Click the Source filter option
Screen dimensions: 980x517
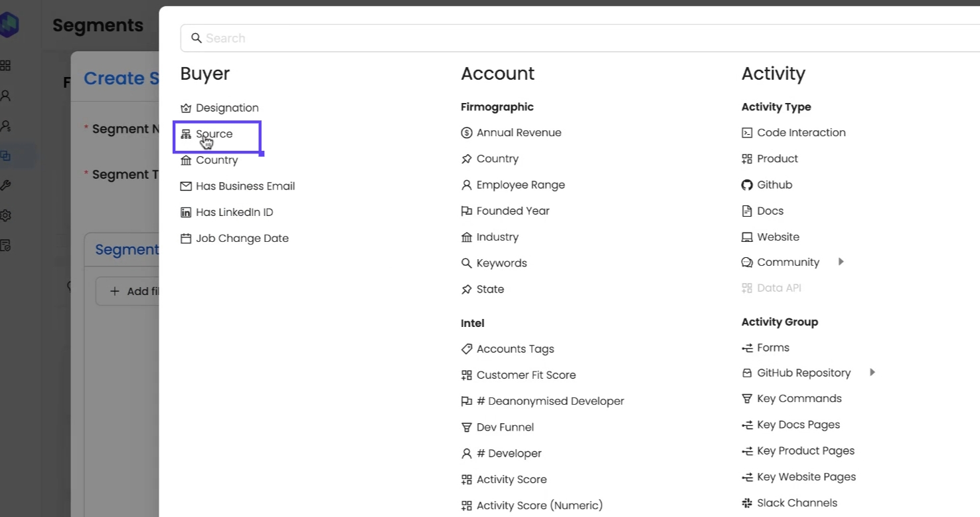pyautogui.click(x=214, y=134)
